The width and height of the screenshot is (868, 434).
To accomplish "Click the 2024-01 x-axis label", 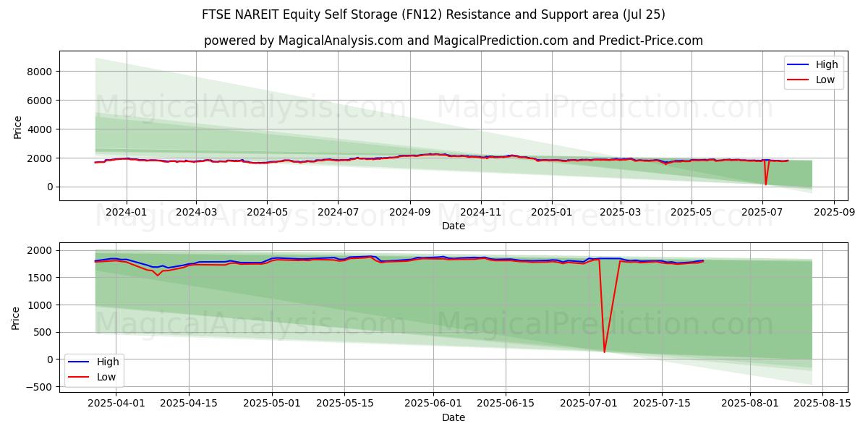I will point(127,213).
